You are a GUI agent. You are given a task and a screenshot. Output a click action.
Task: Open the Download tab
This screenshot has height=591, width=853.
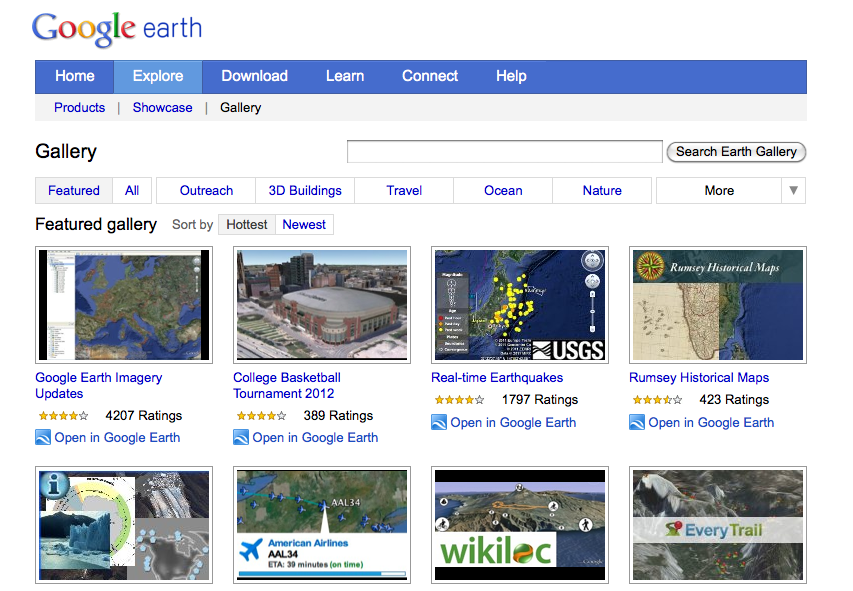pyautogui.click(x=255, y=76)
